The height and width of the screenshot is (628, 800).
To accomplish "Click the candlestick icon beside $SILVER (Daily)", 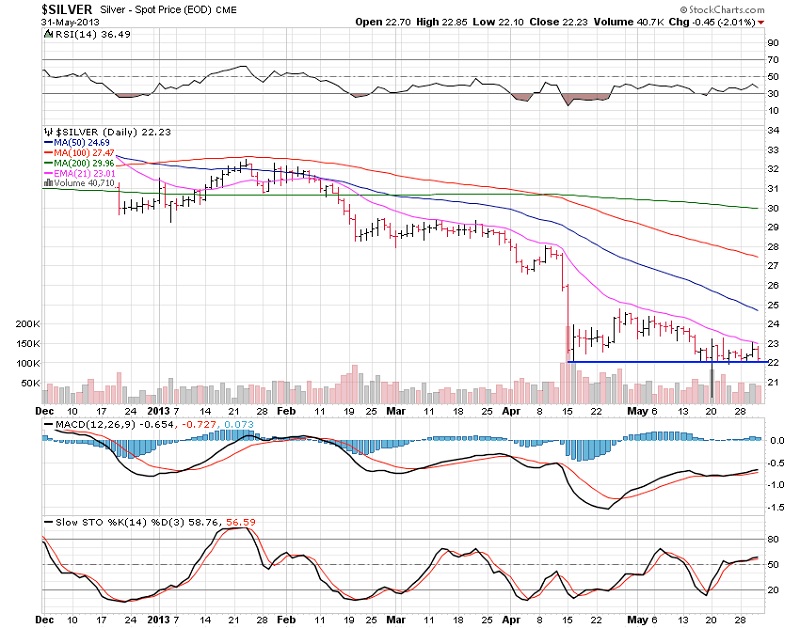I will [x=49, y=132].
